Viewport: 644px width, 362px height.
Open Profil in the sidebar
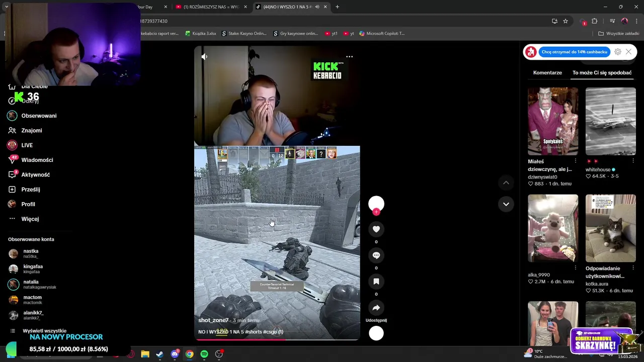(x=22, y=204)
